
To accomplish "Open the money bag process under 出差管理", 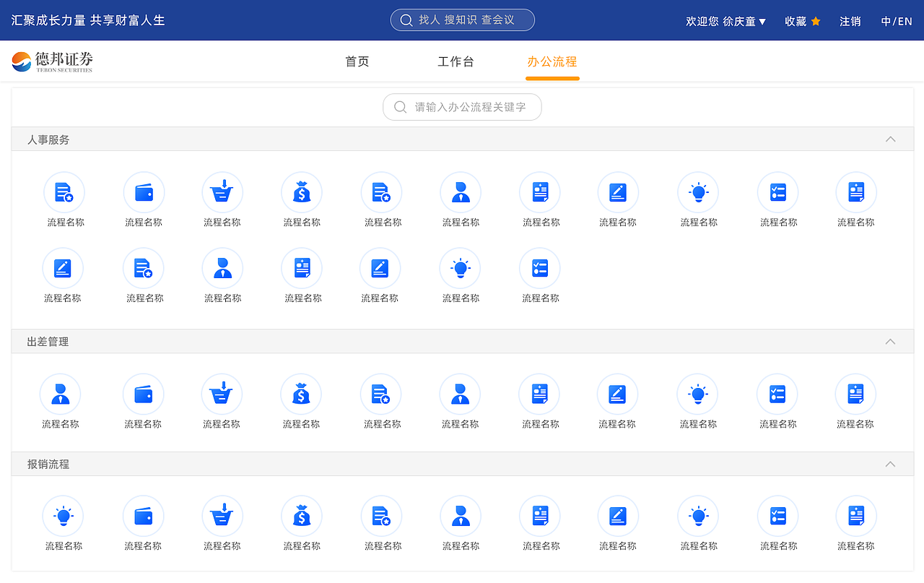I will tap(301, 394).
